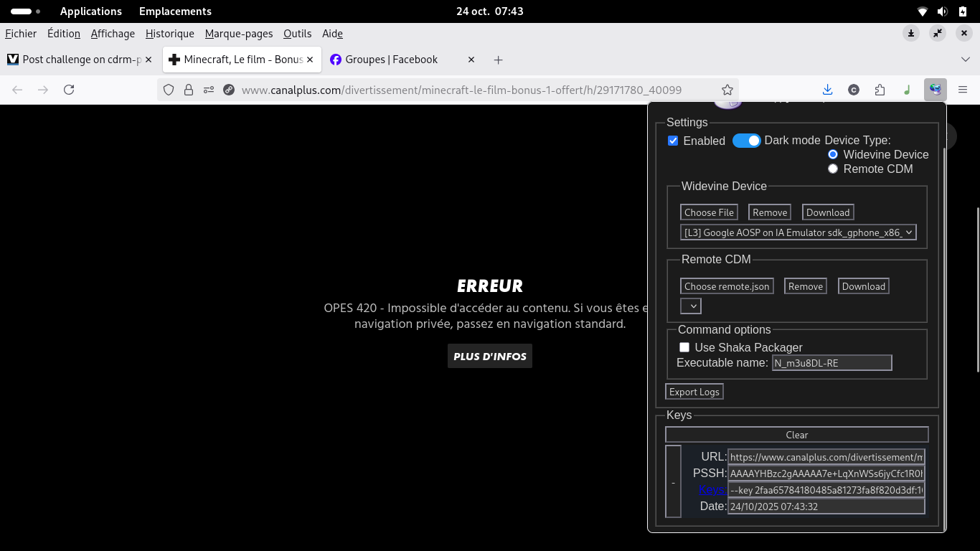Viewport: 980px width, 551px height.
Task: Close the Post challenge on cdrm-p tab
Action: 149,60
